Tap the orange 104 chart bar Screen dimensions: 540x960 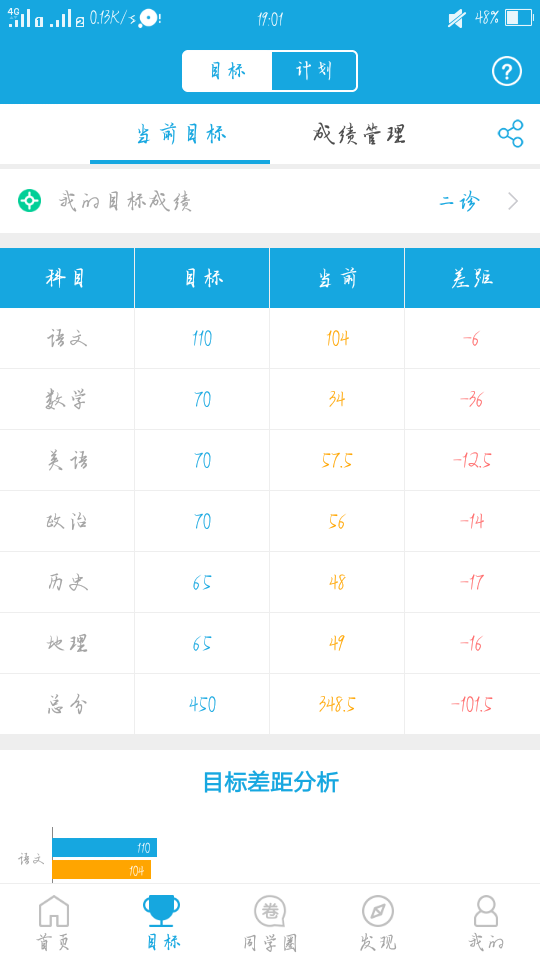102,869
